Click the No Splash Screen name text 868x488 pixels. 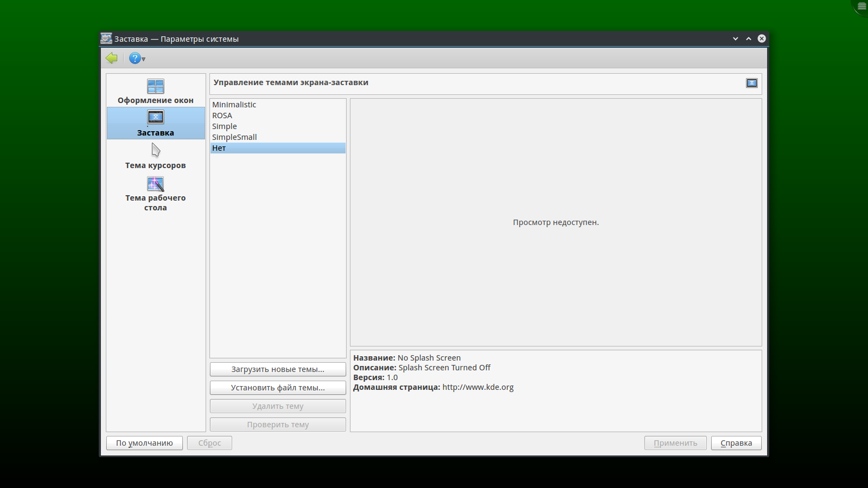[x=429, y=358]
